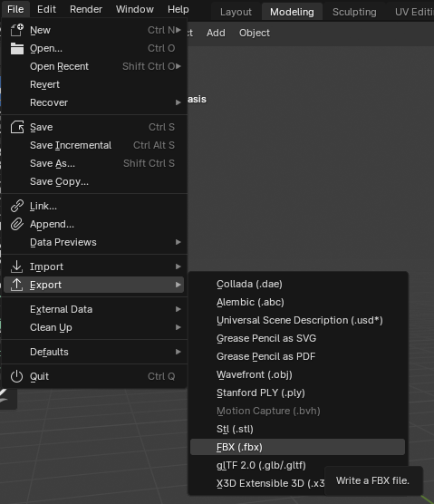Open the File menu
This screenshot has width=434, height=504.
[15, 9]
